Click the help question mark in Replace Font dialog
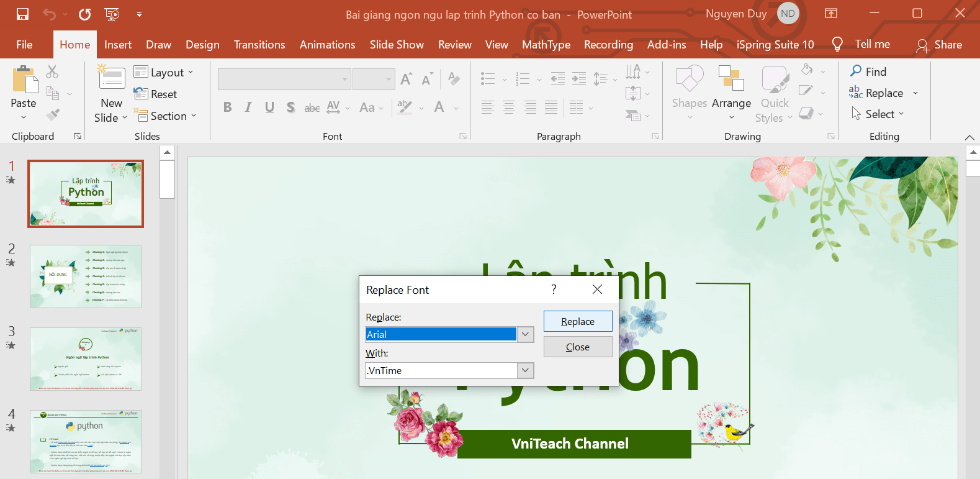The image size is (980, 479). point(554,289)
